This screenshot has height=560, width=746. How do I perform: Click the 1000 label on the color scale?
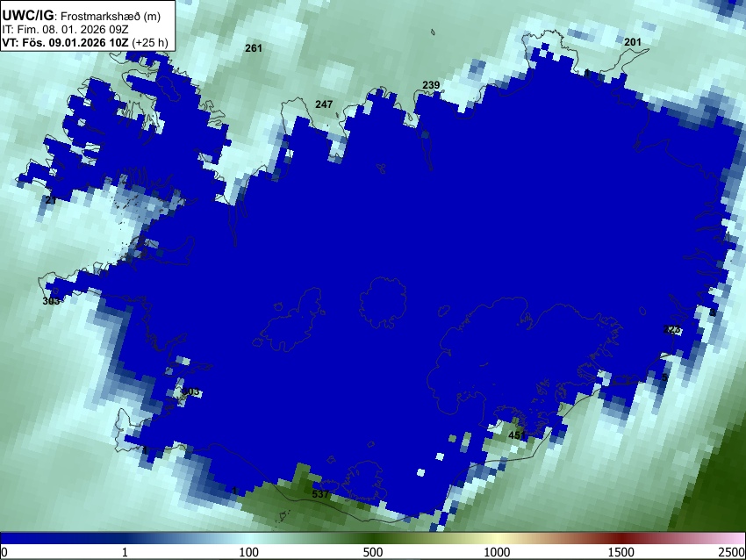497,552
